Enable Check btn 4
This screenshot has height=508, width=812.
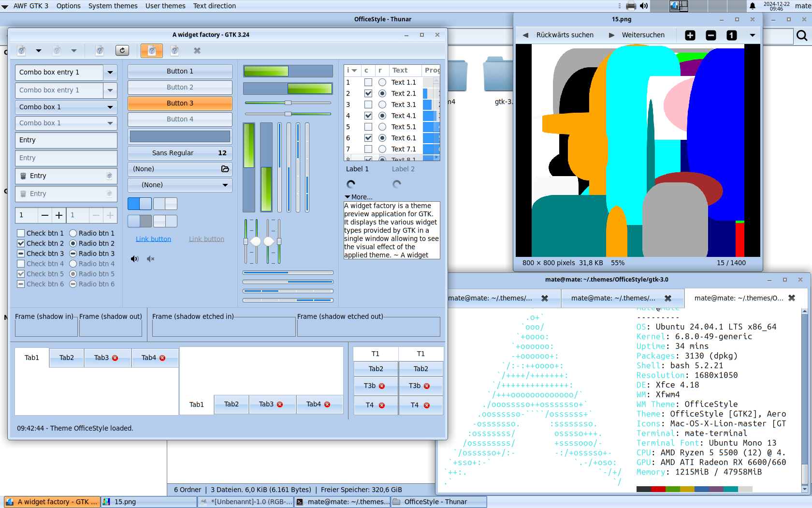[21, 264]
